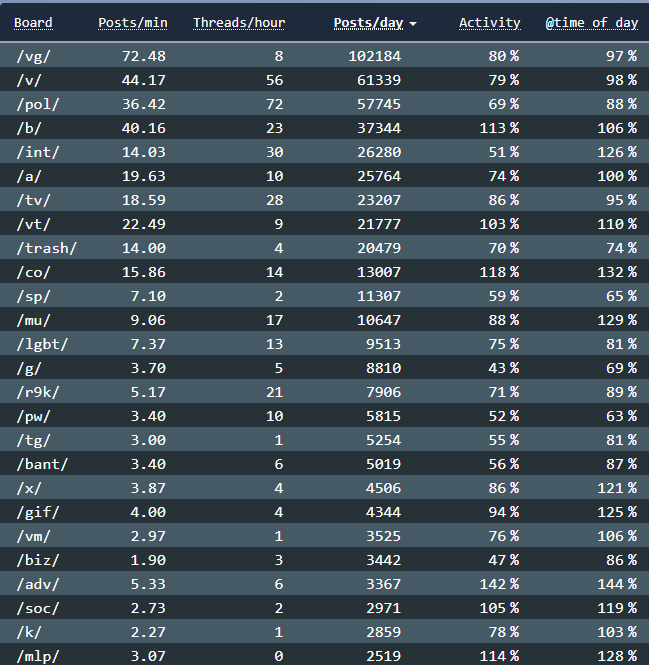The height and width of the screenshot is (665, 649).
Task: Click the 118 % activity value
Action: pos(499,272)
